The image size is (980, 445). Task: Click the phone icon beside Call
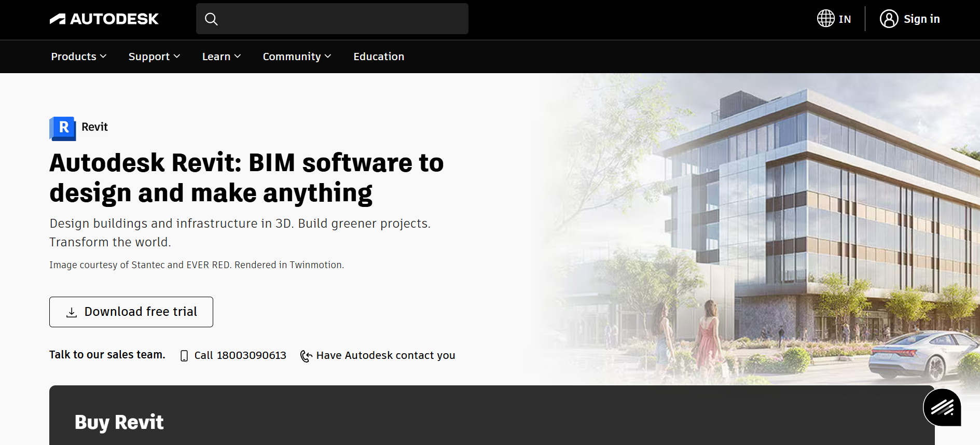[184, 356]
